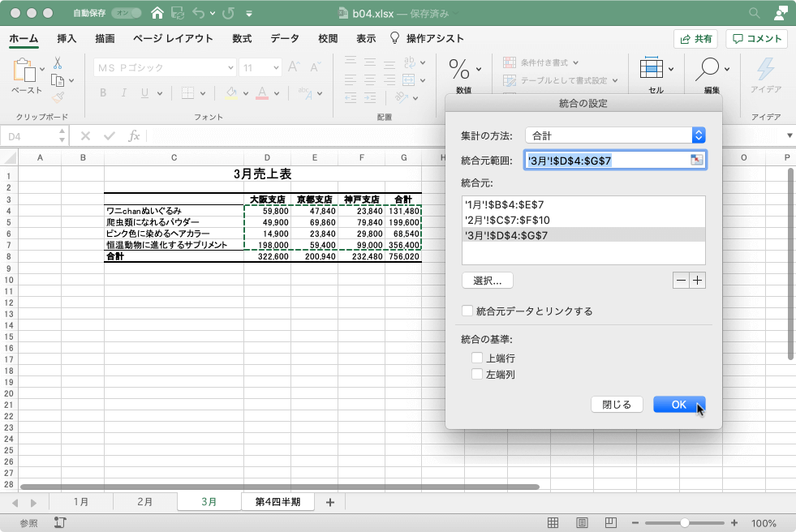Expand the formula bar arrow
796x532 pixels.
(x=790, y=135)
